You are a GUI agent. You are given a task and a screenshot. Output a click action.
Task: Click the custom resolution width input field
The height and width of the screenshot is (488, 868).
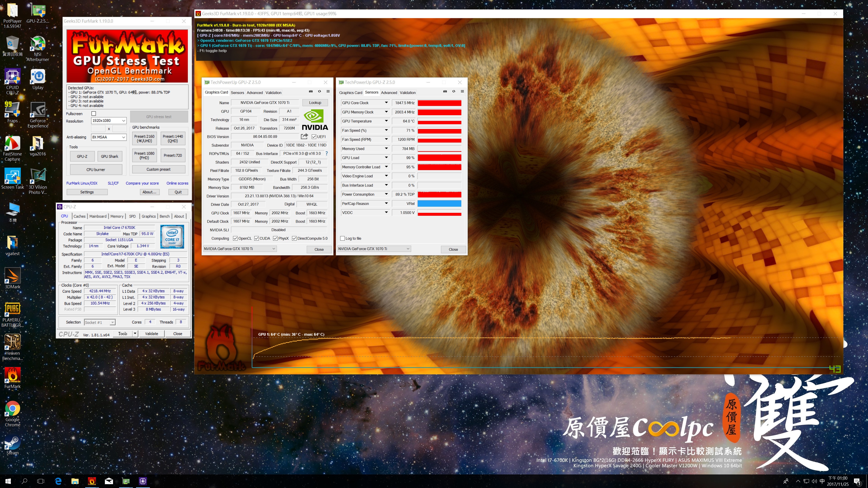tap(98, 129)
